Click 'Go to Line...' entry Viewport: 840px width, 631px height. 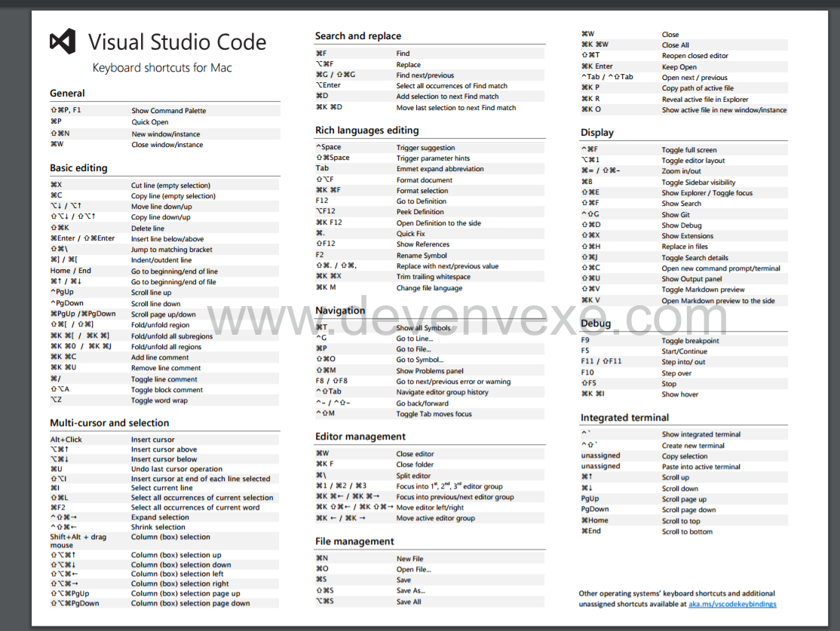pos(414,338)
